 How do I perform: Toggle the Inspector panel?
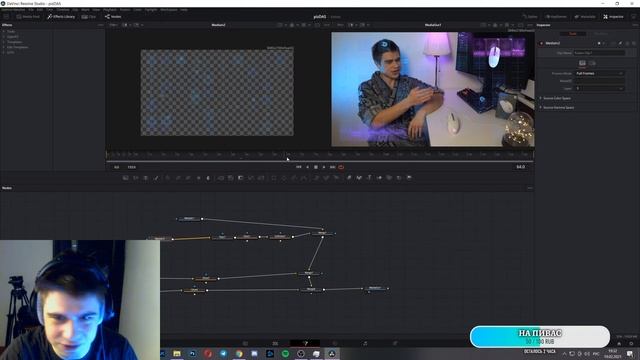coord(613,17)
